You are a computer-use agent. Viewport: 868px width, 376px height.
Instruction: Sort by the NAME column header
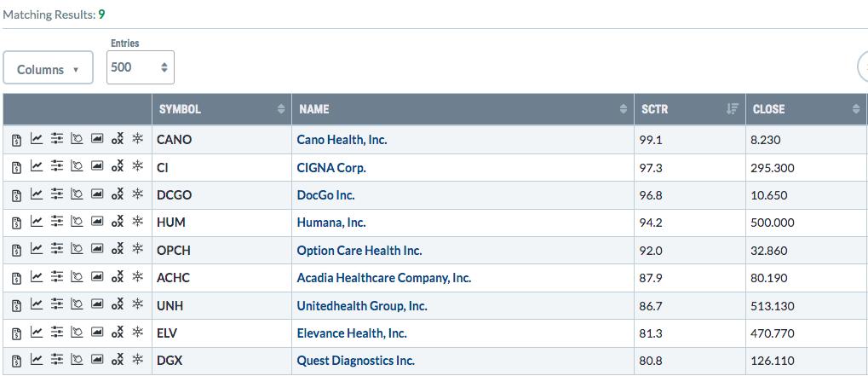pyautogui.click(x=462, y=109)
